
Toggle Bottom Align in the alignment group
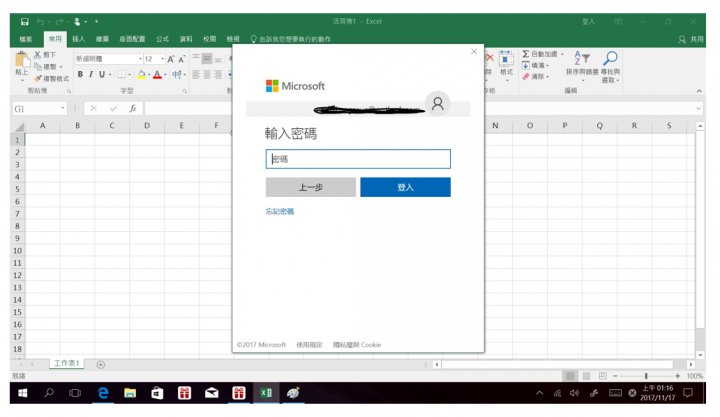[218, 59]
